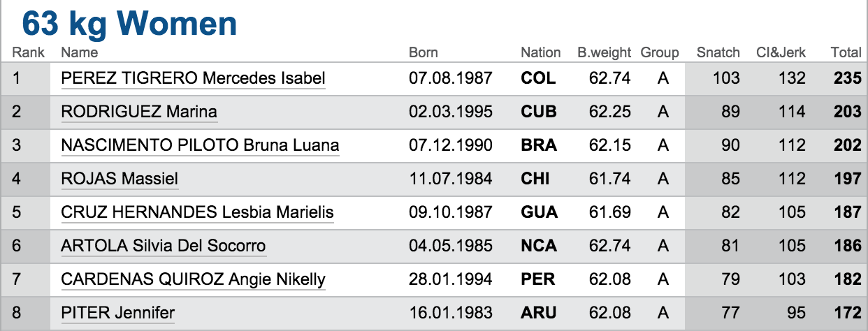Click the 235 total for rank 1
Viewport: 868px width, 331px height.
tap(848, 78)
